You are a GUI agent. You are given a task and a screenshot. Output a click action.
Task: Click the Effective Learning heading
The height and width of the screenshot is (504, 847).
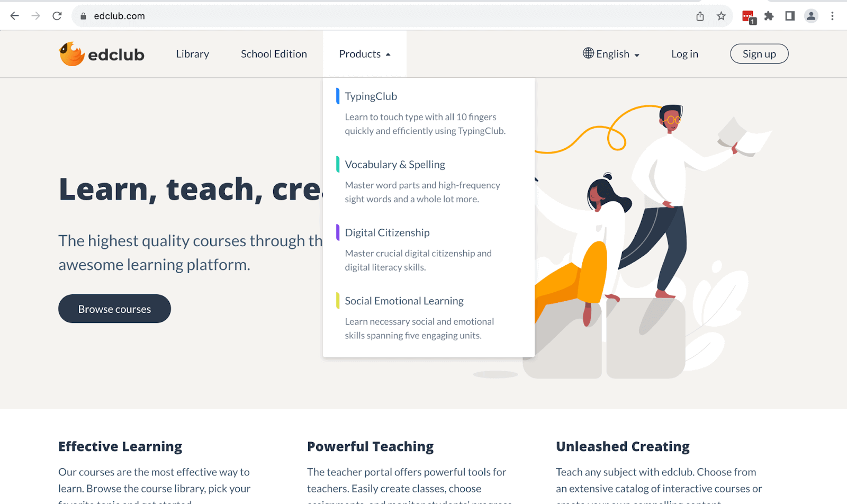tap(120, 447)
